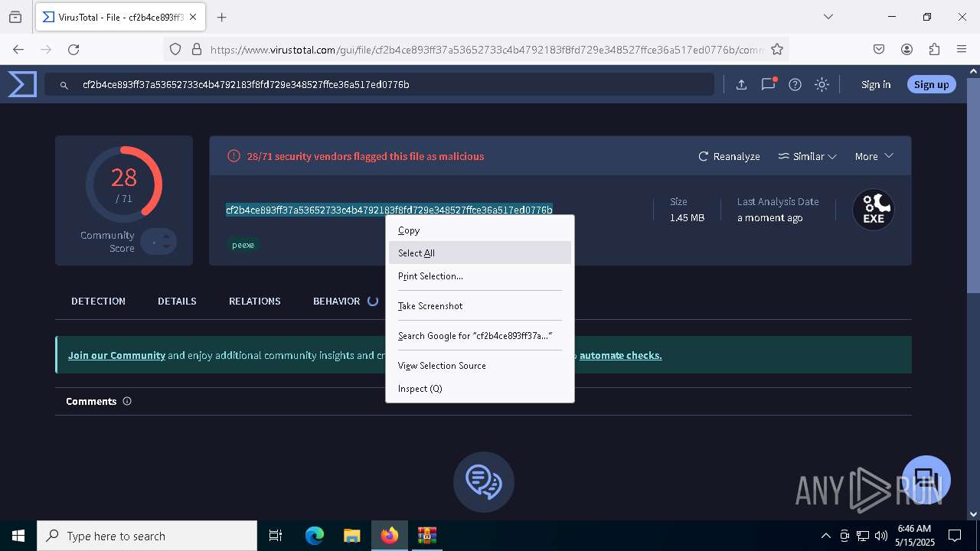Click the Comments info icon
Image resolution: width=980 pixels, height=551 pixels.
coord(127,401)
